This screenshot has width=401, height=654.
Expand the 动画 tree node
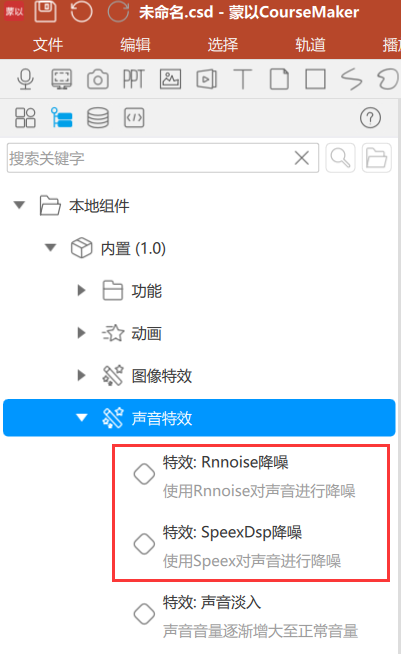point(81,333)
